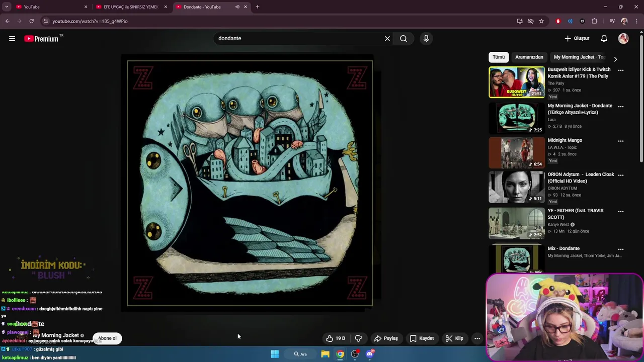Select the Tümü filter chip
This screenshot has height=362, width=644.
(x=499, y=57)
